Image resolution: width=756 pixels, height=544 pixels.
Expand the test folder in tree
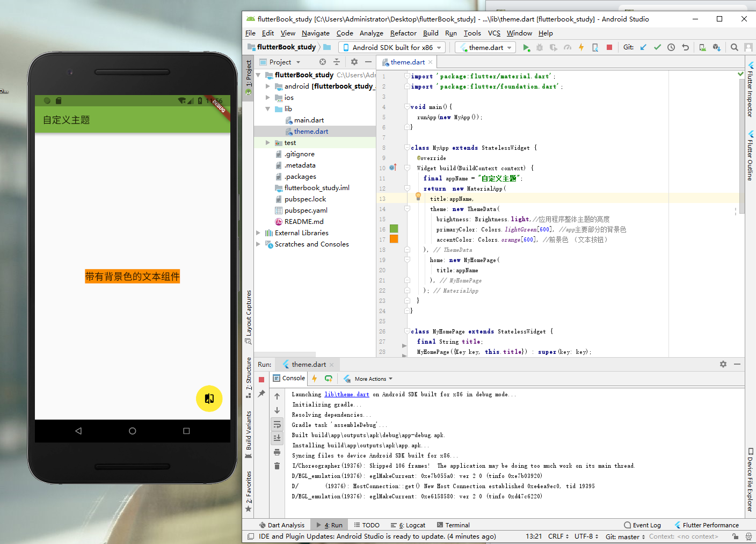(268, 142)
